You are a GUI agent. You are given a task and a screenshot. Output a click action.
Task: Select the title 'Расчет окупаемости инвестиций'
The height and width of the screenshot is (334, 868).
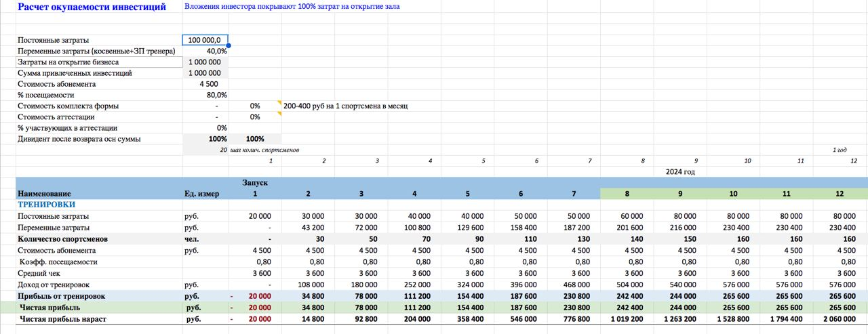coord(92,7)
